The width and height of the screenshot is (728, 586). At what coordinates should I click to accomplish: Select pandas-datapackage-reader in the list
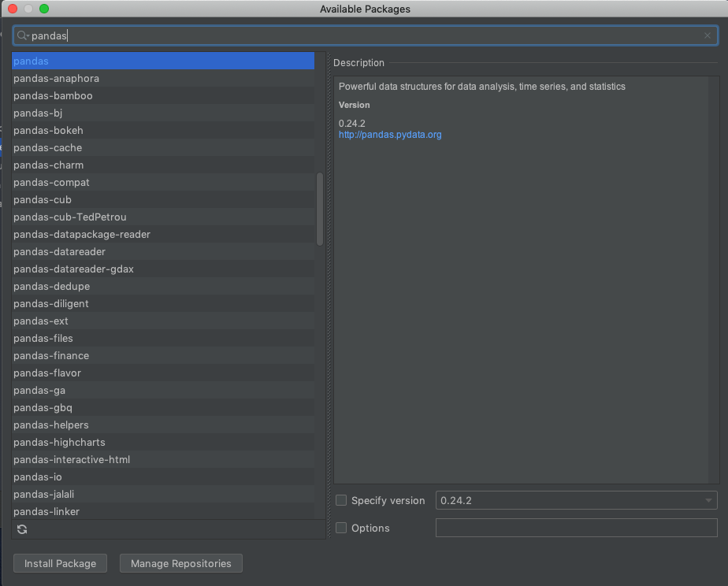click(163, 234)
